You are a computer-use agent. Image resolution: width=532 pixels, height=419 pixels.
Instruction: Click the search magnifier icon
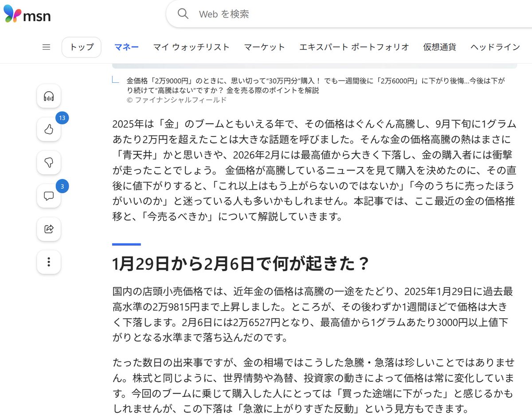(x=183, y=14)
